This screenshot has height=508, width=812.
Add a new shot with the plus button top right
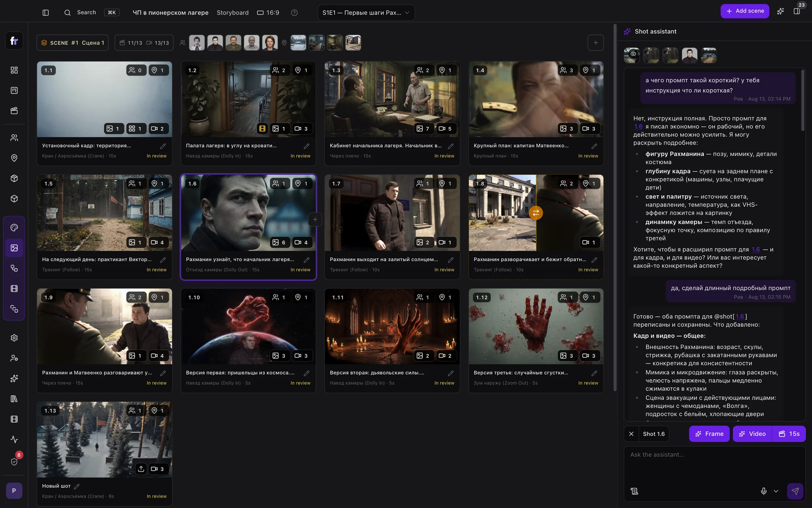tap(596, 43)
